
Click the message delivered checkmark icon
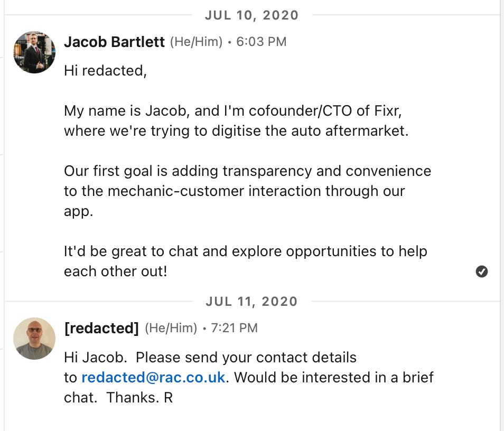(x=481, y=271)
